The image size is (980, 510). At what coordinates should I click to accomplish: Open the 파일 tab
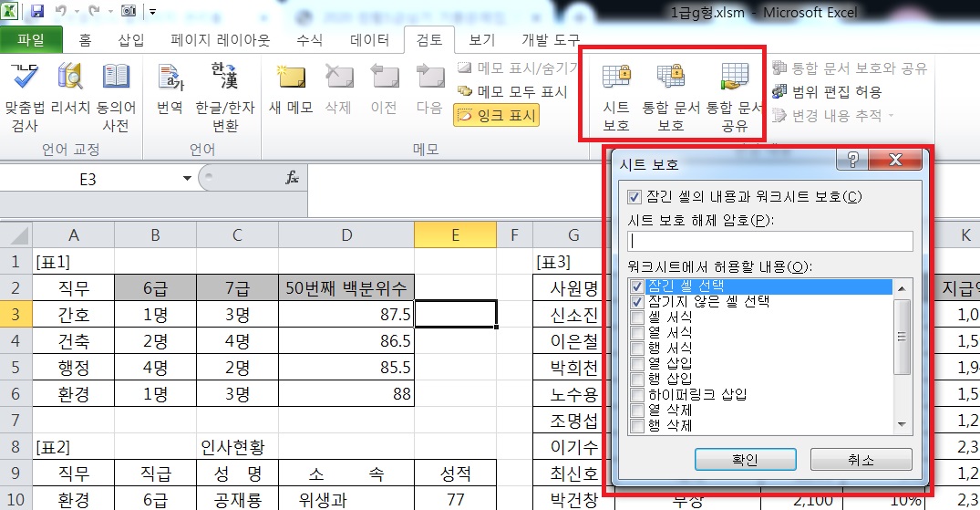pyautogui.click(x=31, y=40)
